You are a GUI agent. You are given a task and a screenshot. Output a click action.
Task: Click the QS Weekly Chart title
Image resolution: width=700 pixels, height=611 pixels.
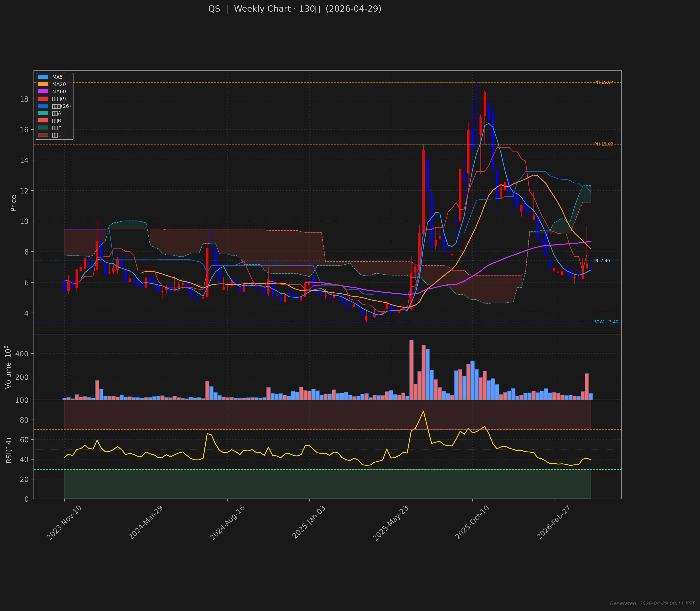(295, 9)
